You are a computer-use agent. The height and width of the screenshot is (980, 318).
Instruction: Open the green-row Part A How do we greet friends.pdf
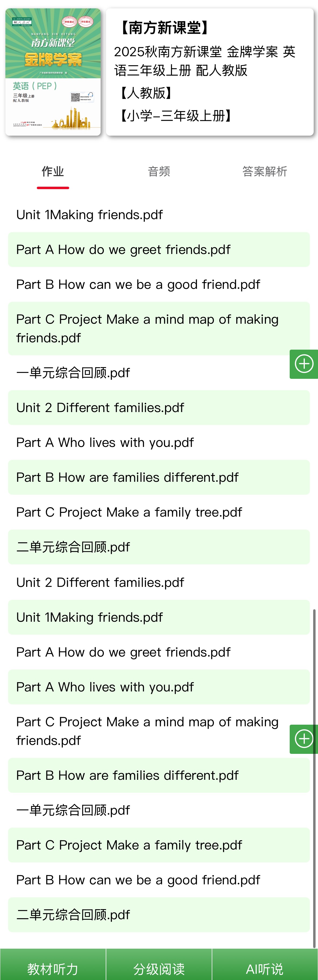click(x=123, y=250)
